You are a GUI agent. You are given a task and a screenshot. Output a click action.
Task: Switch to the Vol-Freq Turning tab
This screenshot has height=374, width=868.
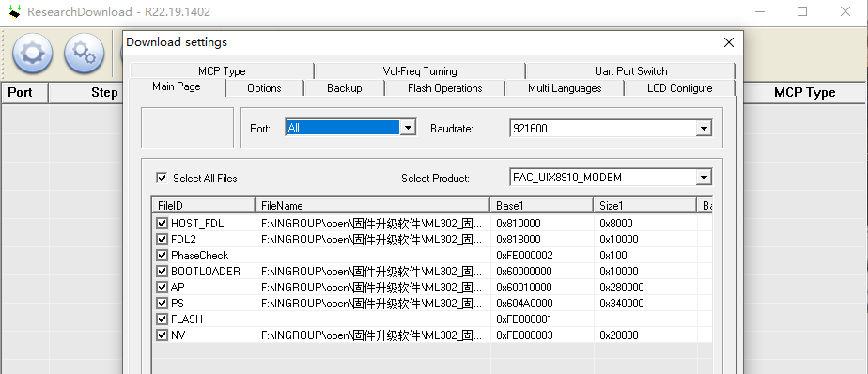(x=420, y=70)
